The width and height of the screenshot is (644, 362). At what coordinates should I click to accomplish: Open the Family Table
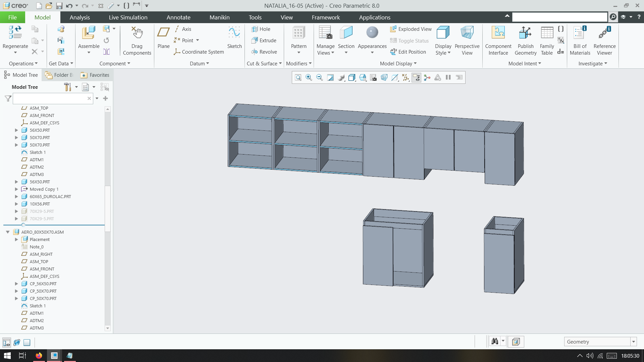pyautogui.click(x=546, y=40)
